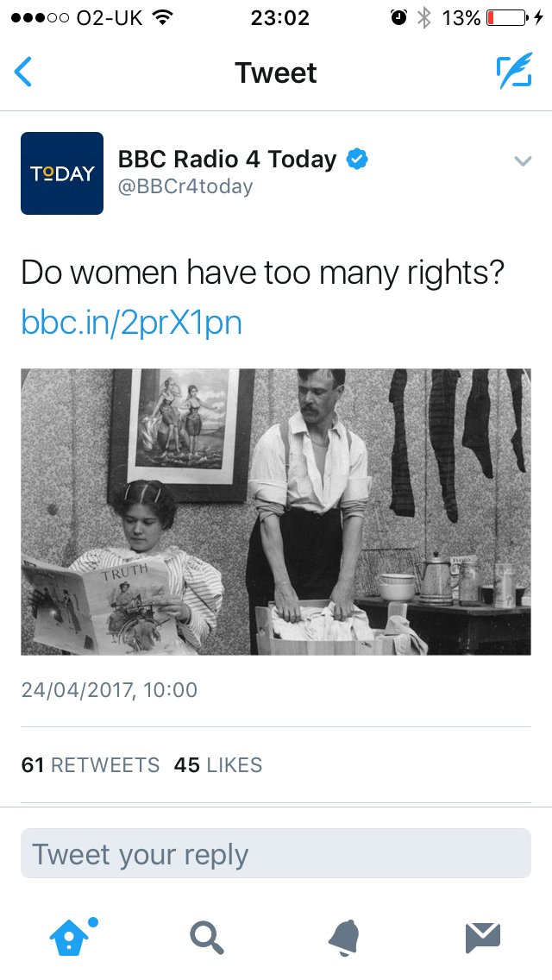Tap the back arrow icon
This screenshot has height=980, width=552.
tap(23, 72)
